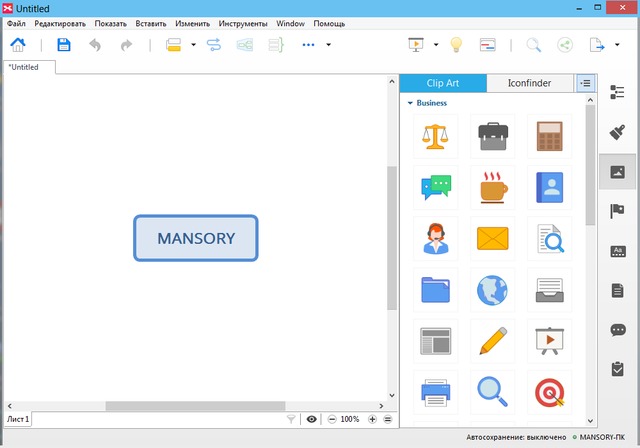
Task: Open the Markers flag panel in the sidebar
Action: click(x=617, y=211)
